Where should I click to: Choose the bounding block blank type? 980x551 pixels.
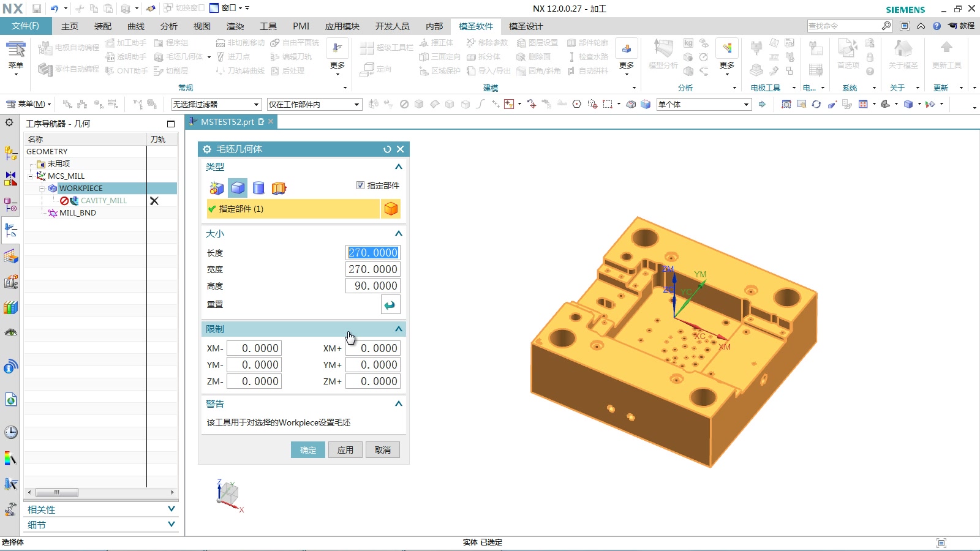(238, 188)
